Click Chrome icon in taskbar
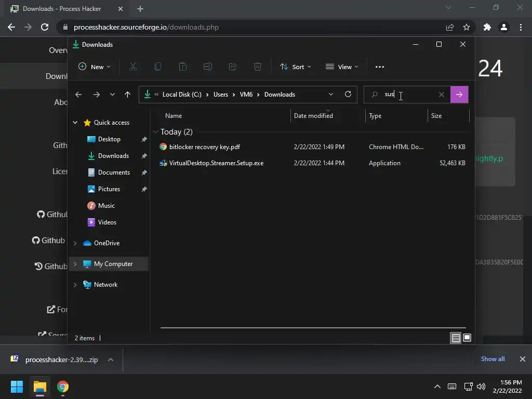This screenshot has width=532, height=399. pyautogui.click(x=63, y=387)
